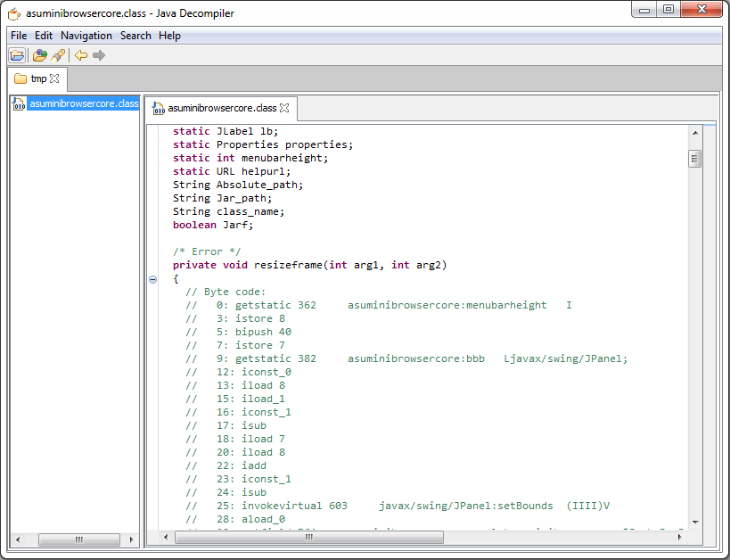Screen dimensions: 730x560
Task: Close the asuminibrowsercore.class editor tab
Action: 284,108
